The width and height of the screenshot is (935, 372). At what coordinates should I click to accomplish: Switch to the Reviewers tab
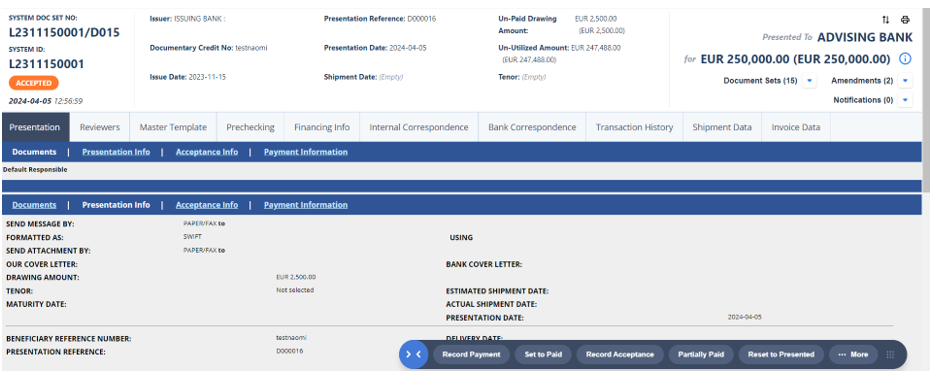click(100, 127)
